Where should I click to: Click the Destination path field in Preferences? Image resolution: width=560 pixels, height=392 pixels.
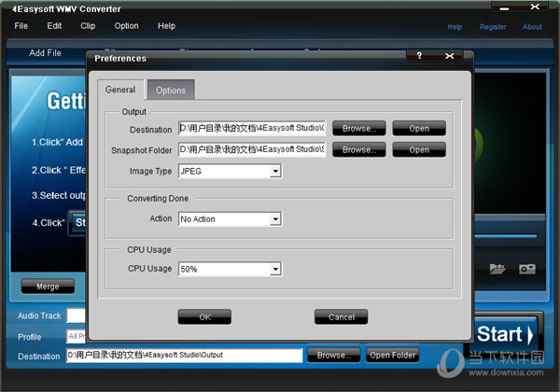(x=252, y=128)
